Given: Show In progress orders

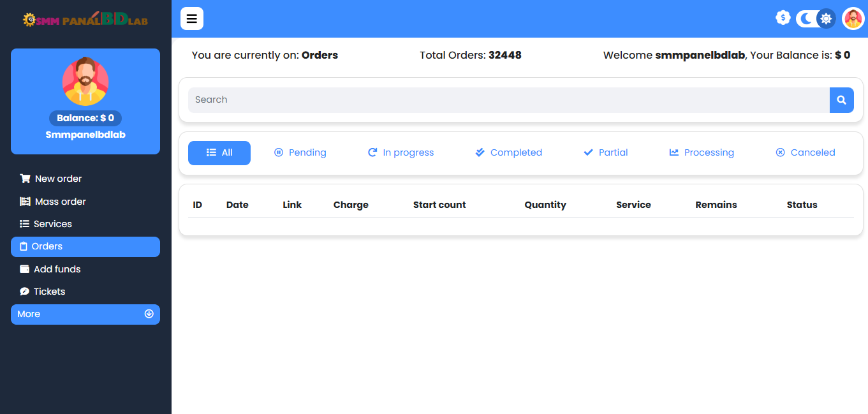Looking at the screenshot, I should click(401, 152).
